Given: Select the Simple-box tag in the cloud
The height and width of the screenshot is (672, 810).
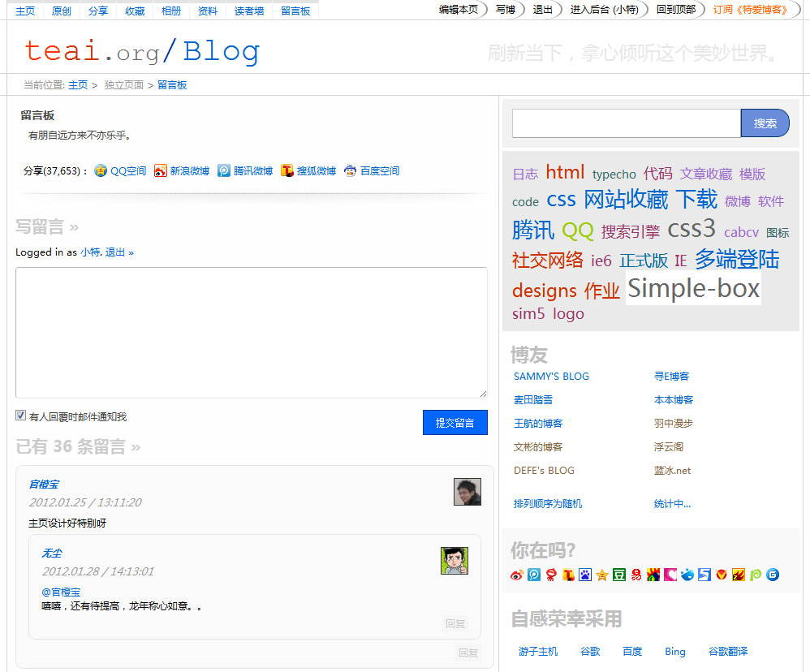Looking at the screenshot, I should click(x=692, y=287).
